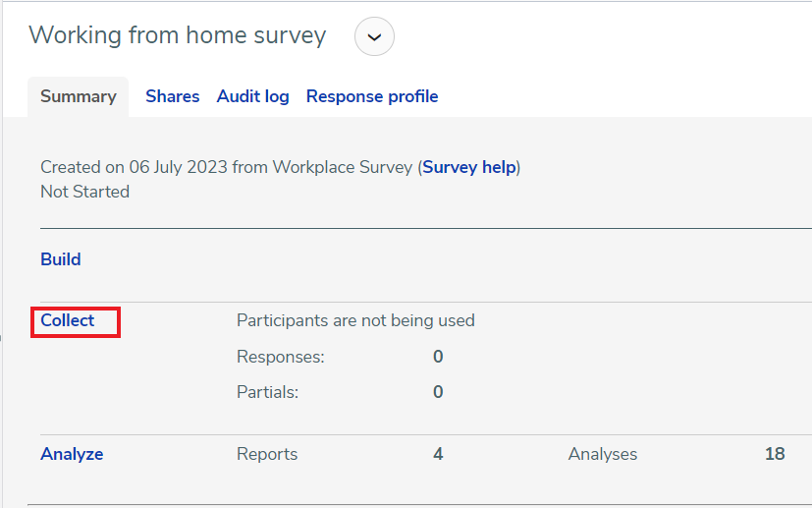Image resolution: width=812 pixels, height=508 pixels.
Task: Expand the survey title dropdown chevron
Action: coord(374,36)
